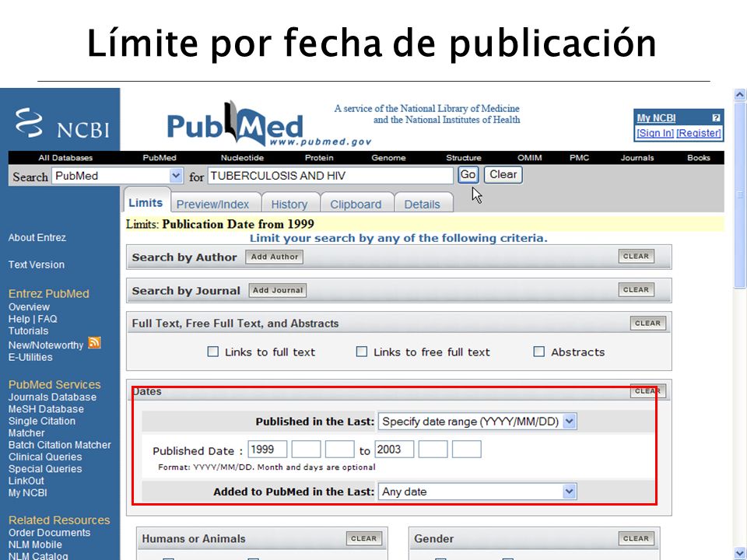Open PMC in the database bar
This screenshot has height=560, width=747.
point(579,158)
